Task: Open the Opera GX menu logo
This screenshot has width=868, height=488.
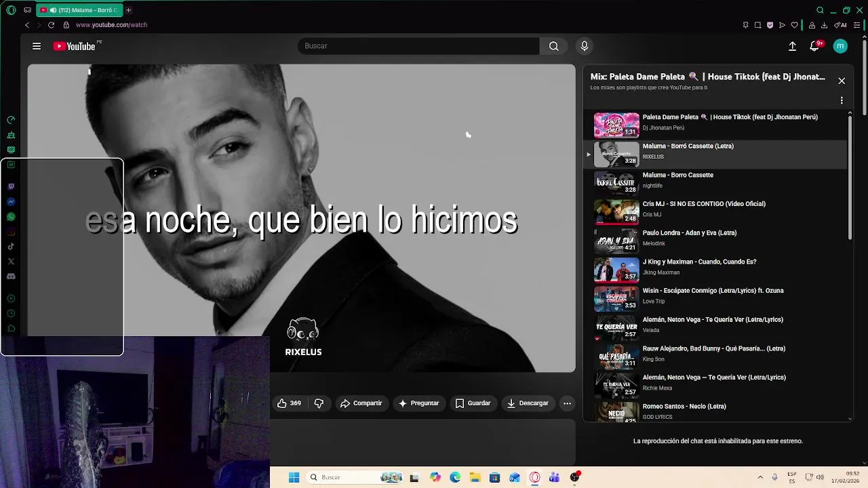Action: coord(11,10)
